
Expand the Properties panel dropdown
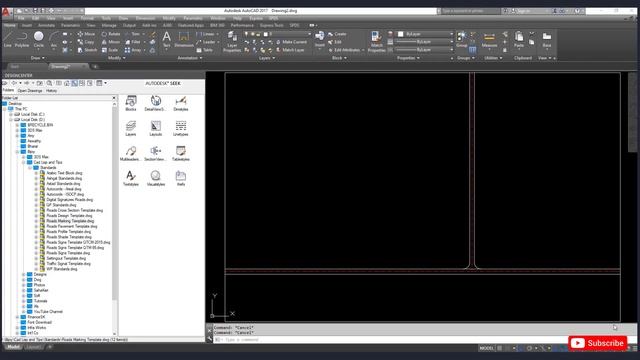[408, 58]
